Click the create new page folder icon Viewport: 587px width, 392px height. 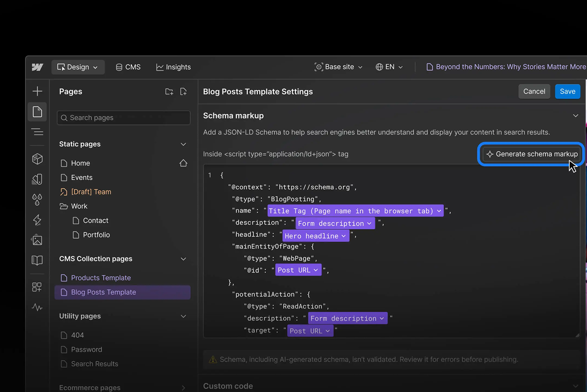[x=169, y=92]
